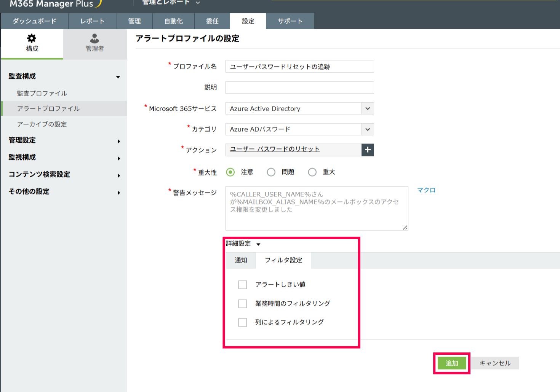The width and height of the screenshot is (560, 392).
Task: Open アラートプロファイル in the sidebar
Action: coord(48,109)
